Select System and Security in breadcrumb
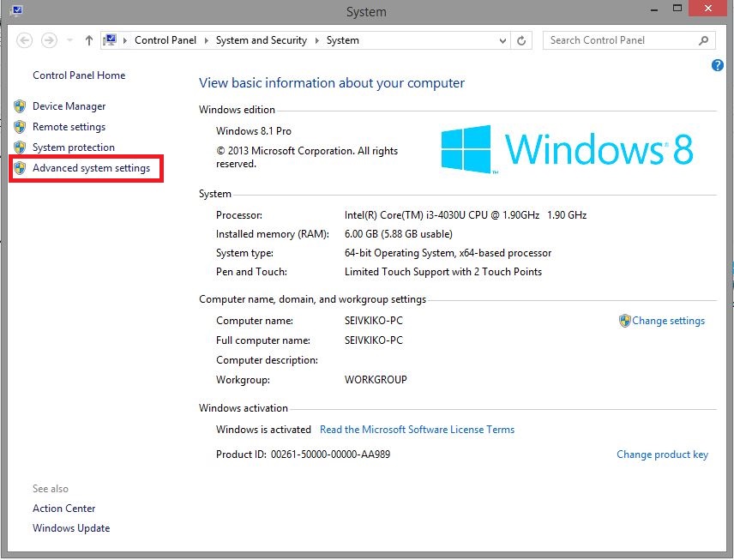The image size is (734, 560). (261, 40)
